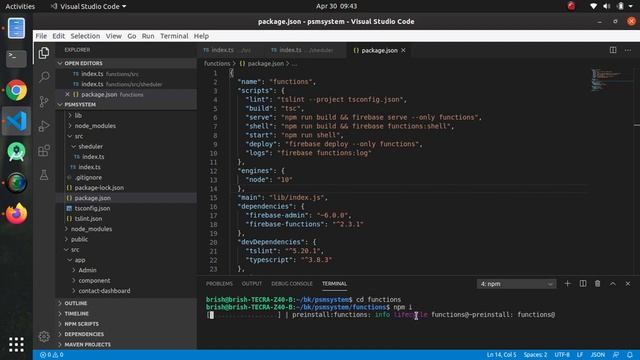Create a new terminal with plus icon

click(567, 284)
